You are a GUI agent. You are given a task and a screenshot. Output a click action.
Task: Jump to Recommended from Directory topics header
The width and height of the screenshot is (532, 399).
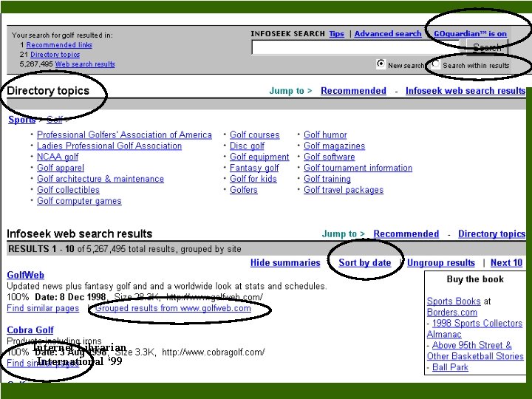[x=353, y=91]
